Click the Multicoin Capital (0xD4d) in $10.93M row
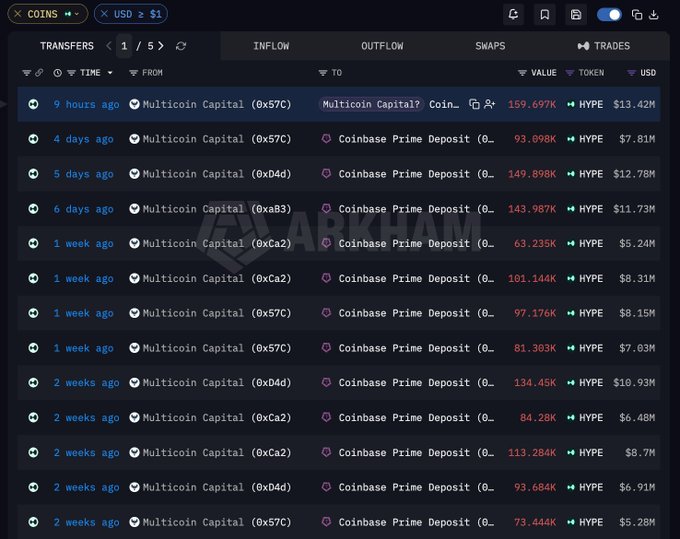Screen dimensions: 680x539 click(217, 383)
